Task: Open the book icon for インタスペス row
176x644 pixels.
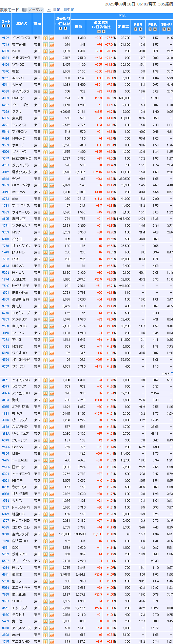Action: [x=45, y=38]
